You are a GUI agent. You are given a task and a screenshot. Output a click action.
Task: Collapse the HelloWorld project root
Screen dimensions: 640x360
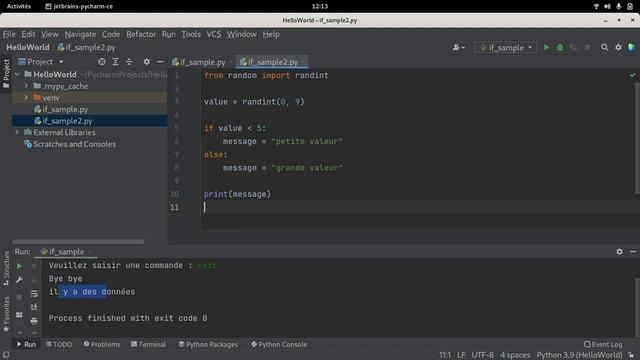[17, 74]
